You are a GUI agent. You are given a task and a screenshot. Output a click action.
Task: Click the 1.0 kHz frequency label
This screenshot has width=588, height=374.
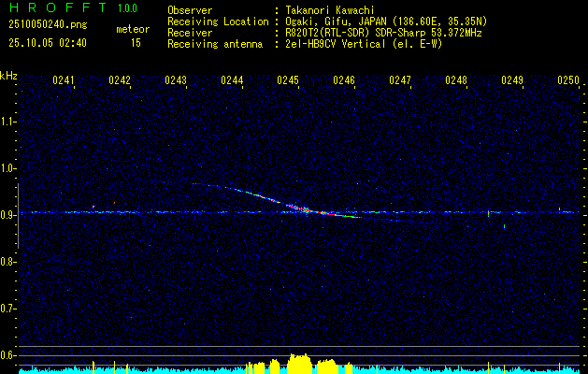point(7,168)
